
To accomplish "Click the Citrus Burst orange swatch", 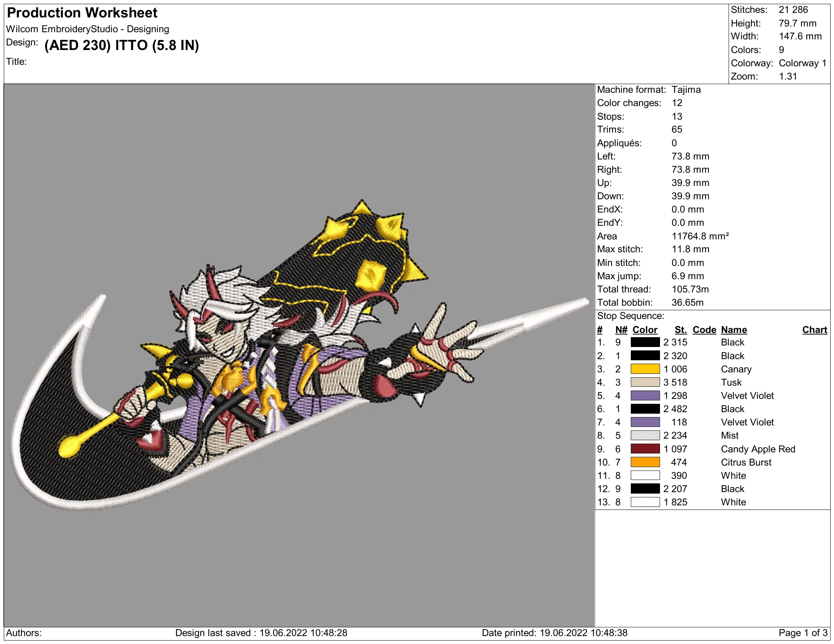I will [645, 462].
